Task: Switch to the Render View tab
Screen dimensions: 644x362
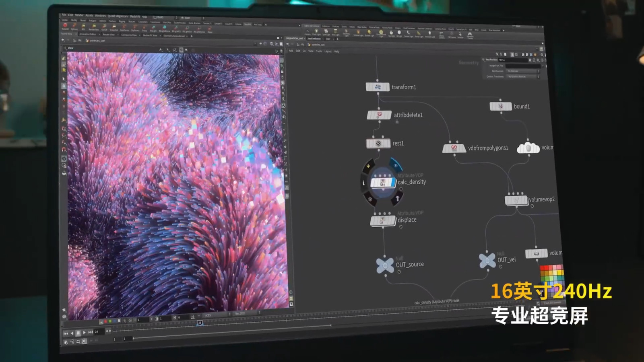Action: point(108,35)
